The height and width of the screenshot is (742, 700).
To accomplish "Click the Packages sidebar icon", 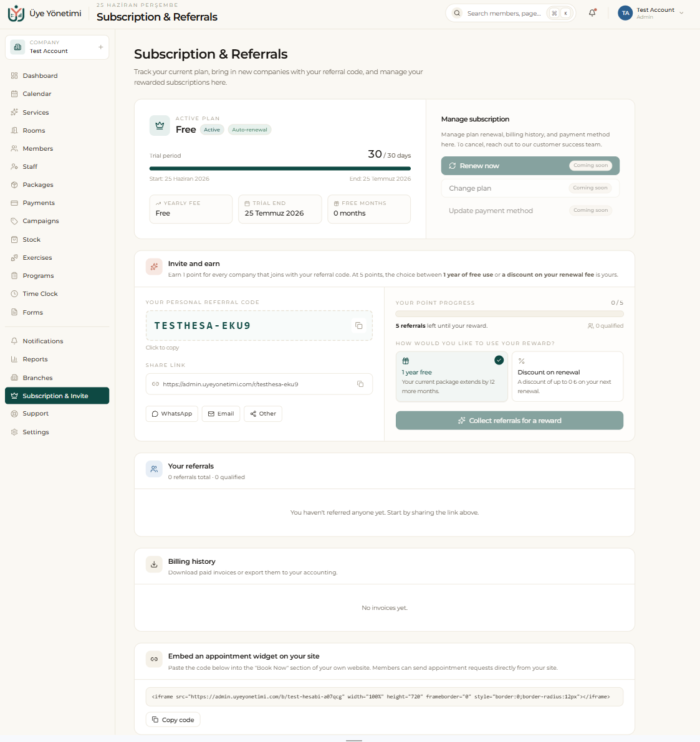I will (14, 184).
